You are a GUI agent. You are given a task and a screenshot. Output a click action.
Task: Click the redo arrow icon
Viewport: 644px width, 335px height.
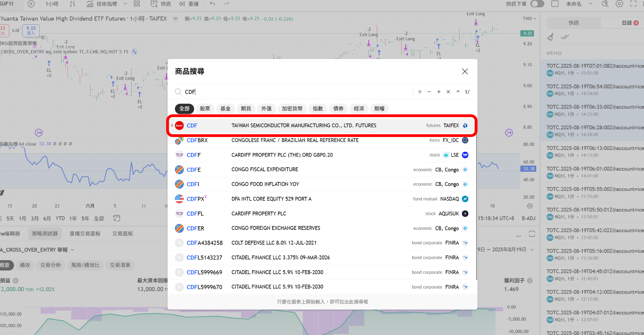tap(227, 4)
